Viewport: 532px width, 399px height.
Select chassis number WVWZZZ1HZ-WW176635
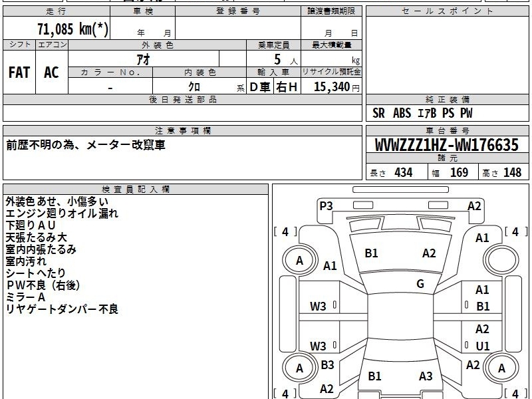tap(447, 145)
